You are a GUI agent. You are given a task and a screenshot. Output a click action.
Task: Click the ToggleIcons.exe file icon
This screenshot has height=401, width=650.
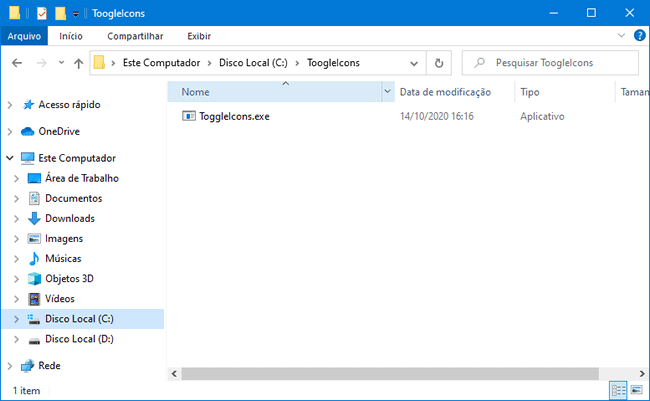coord(189,116)
